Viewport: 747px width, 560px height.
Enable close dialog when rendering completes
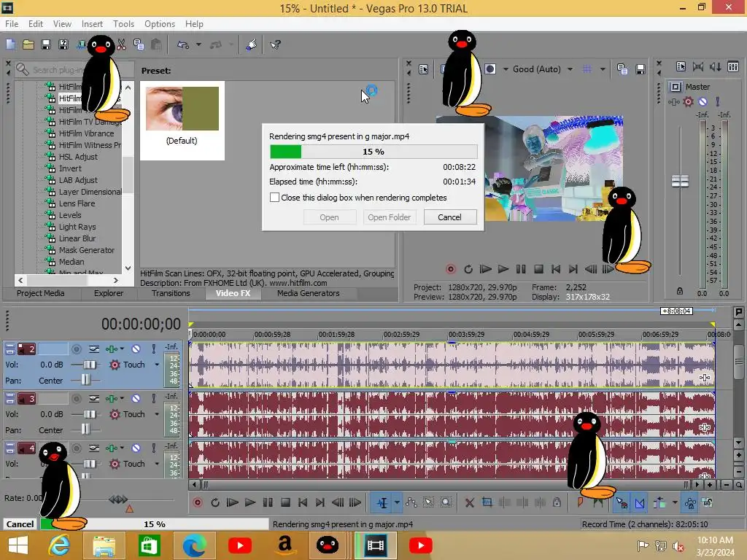274,197
